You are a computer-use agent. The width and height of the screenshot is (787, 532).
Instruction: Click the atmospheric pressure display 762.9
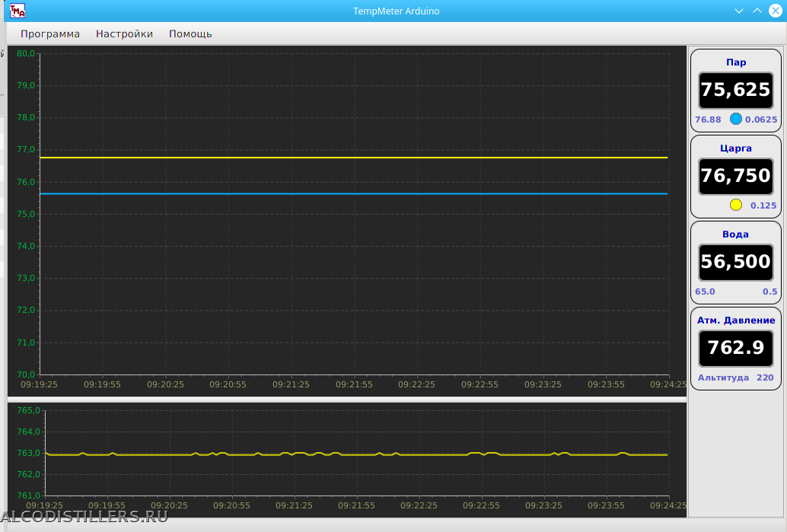click(735, 348)
